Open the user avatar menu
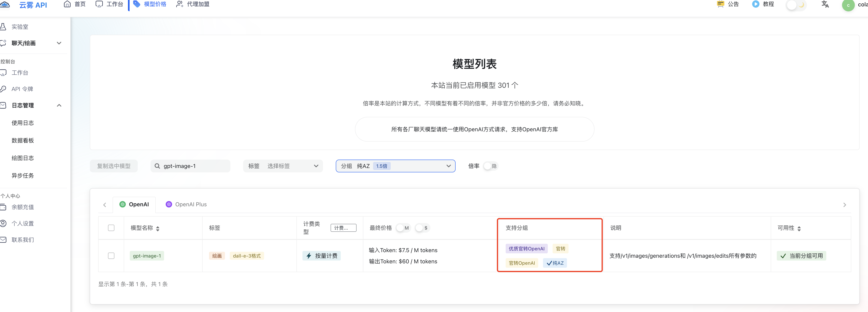Image resolution: width=868 pixels, height=312 pixels. (x=848, y=5)
